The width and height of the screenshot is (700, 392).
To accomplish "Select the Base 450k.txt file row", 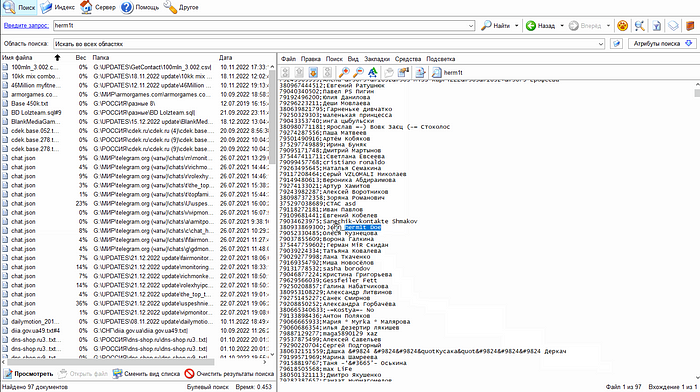I will (134, 104).
